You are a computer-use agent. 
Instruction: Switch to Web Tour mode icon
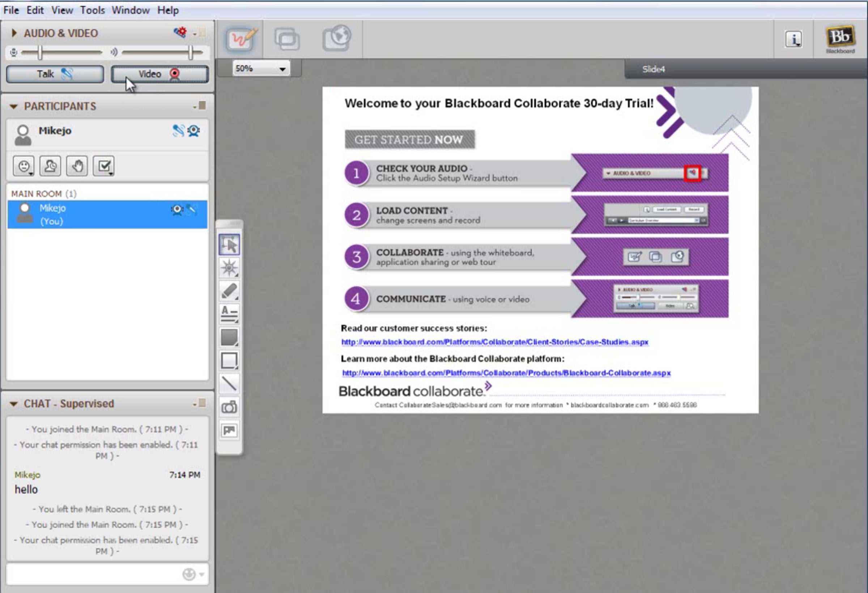click(337, 38)
